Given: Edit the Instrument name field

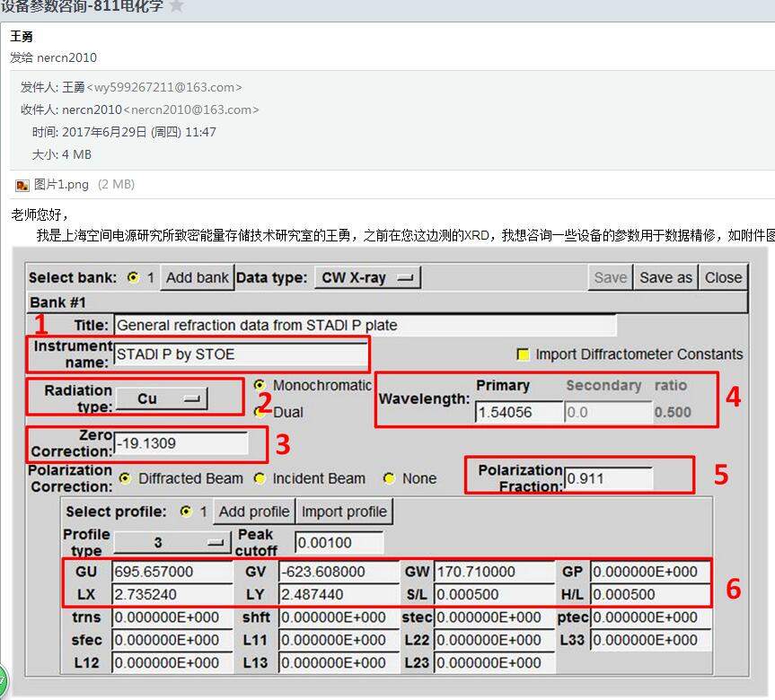Looking at the screenshot, I should tap(240, 354).
